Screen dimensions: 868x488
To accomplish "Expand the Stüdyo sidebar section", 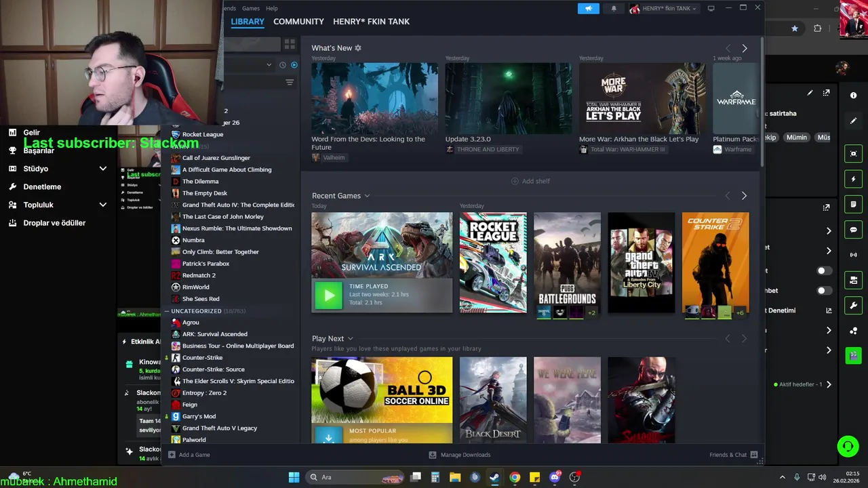I will [x=103, y=169].
